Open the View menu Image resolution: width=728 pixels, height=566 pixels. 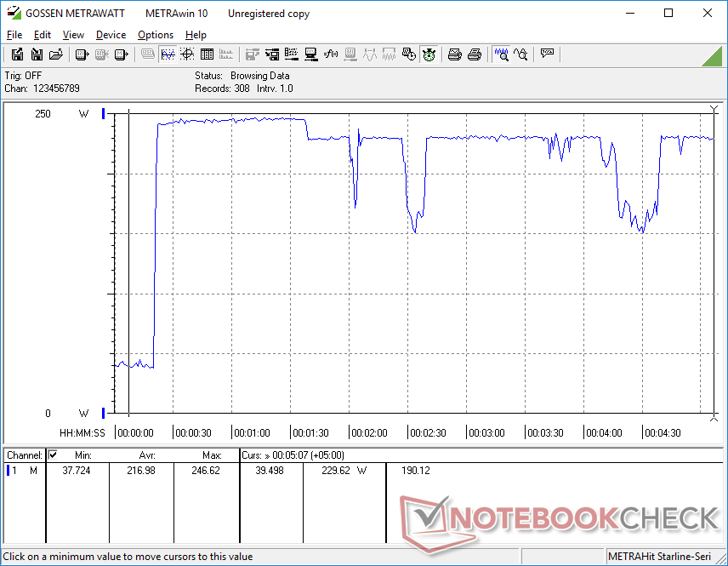click(73, 35)
